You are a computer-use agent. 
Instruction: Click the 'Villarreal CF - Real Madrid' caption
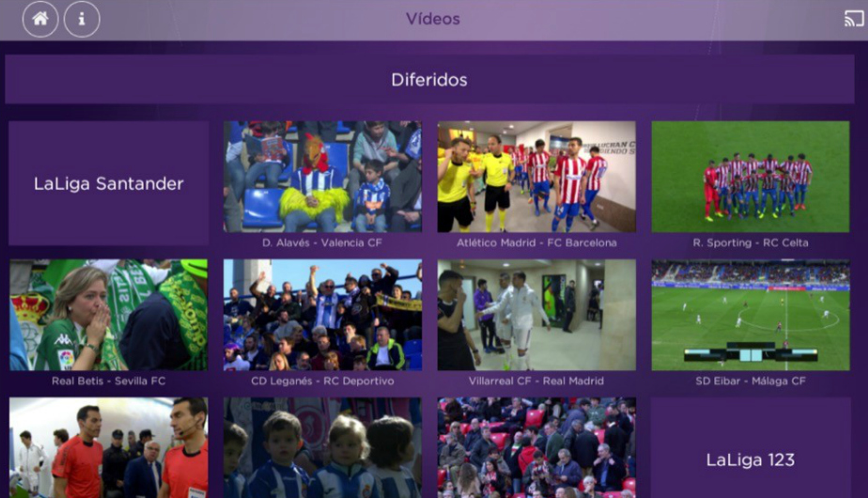click(536, 381)
